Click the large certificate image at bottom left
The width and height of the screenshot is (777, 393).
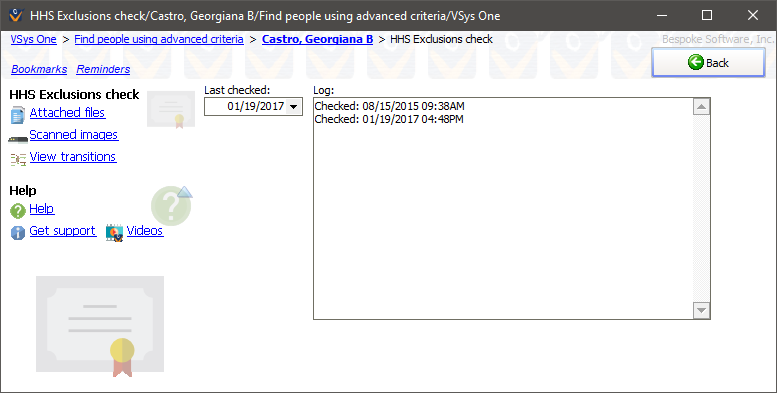100,326
